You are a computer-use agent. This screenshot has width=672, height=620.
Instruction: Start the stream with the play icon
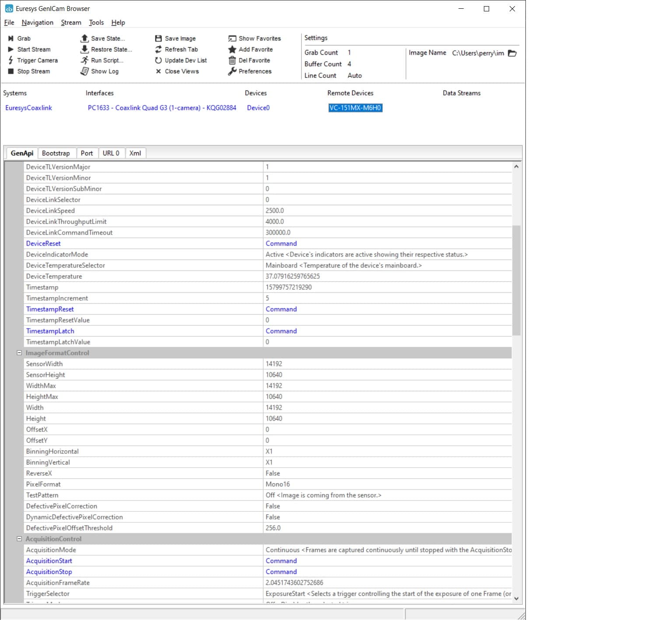tap(11, 49)
